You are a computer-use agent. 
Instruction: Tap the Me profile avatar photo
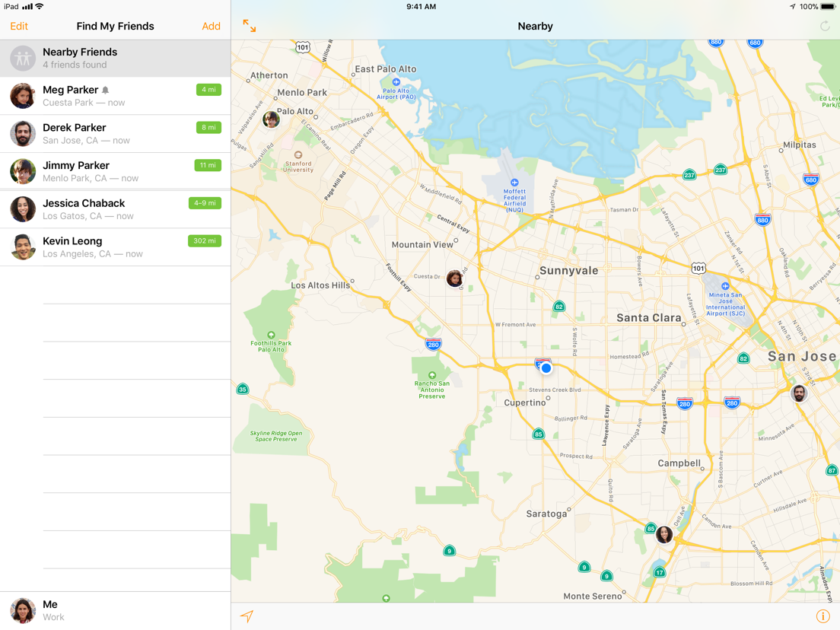[x=23, y=611]
